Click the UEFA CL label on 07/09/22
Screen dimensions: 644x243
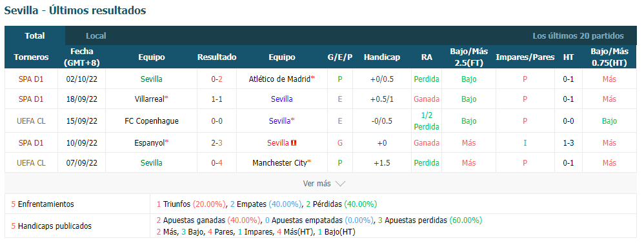31,162
